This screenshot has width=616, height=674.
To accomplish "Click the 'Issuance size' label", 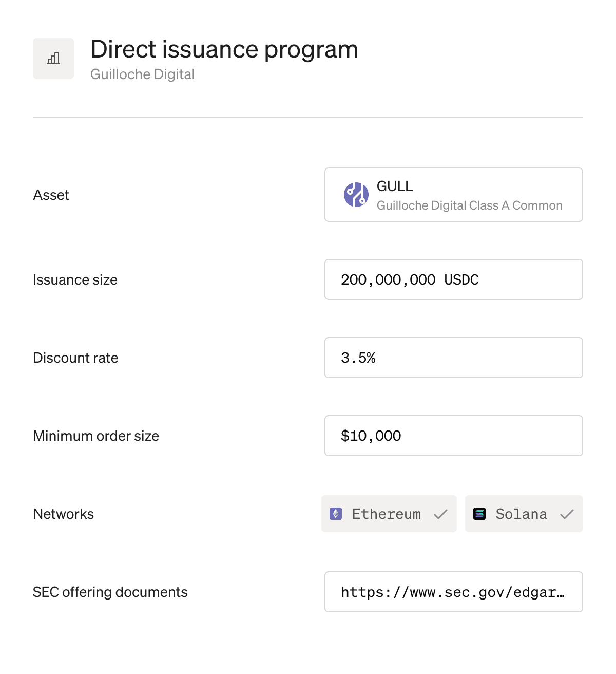I will pyautogui.click(x=75, y=279).
